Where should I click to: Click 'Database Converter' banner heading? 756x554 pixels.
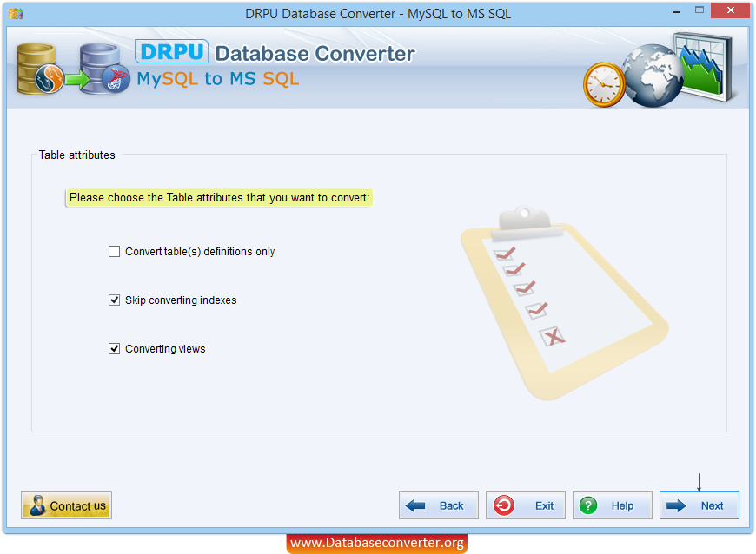[315, 54]
